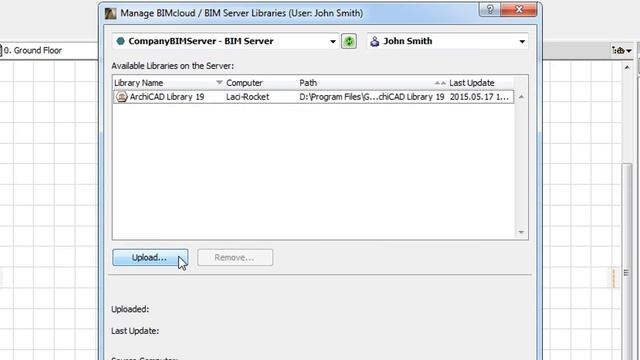Click the teal server status dot icon
The width and height of the screenshot is (640, 360).
coord(120,41)
